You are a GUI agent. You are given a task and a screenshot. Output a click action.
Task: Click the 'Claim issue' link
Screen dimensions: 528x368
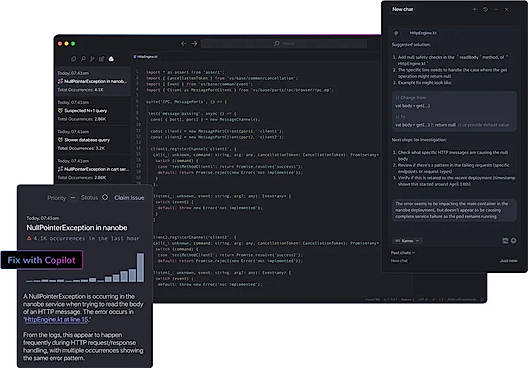[129, 198]
